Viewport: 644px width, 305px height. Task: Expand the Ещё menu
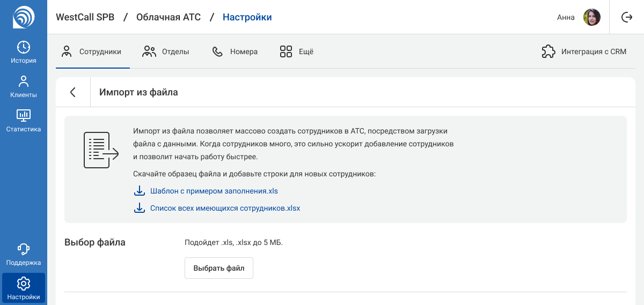click(297, 52)
